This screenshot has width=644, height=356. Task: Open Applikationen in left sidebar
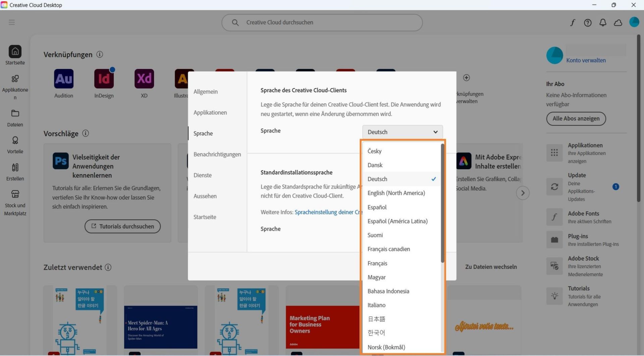pos(15,87)
